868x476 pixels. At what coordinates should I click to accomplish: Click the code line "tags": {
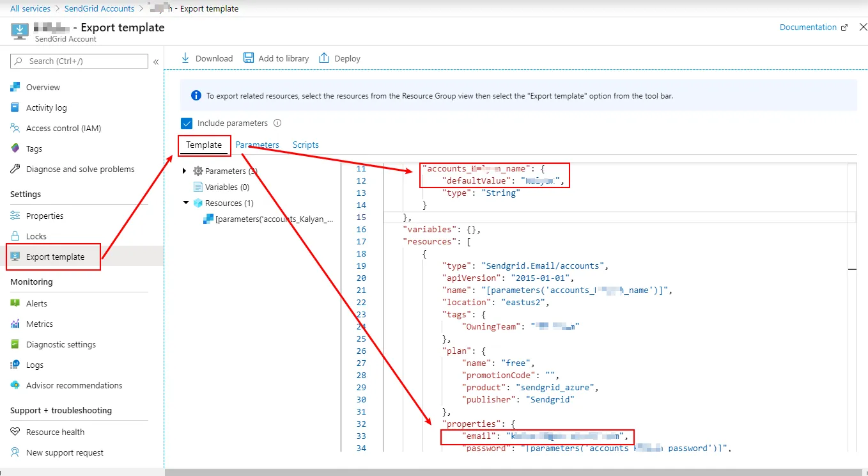tap(463, 315)
